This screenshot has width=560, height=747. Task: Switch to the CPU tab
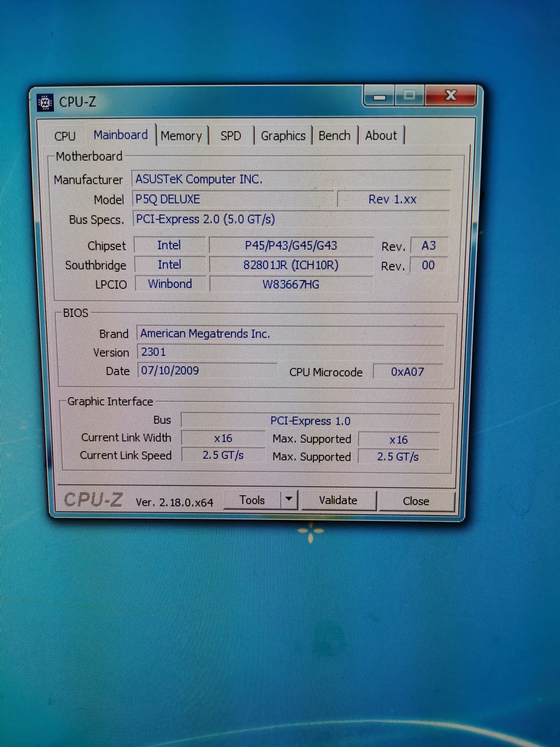click(x=65, y=136)
